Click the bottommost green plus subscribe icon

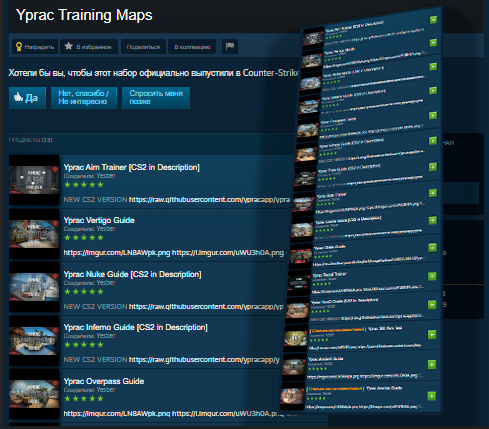pyautogui.click(x=432, y=396)
